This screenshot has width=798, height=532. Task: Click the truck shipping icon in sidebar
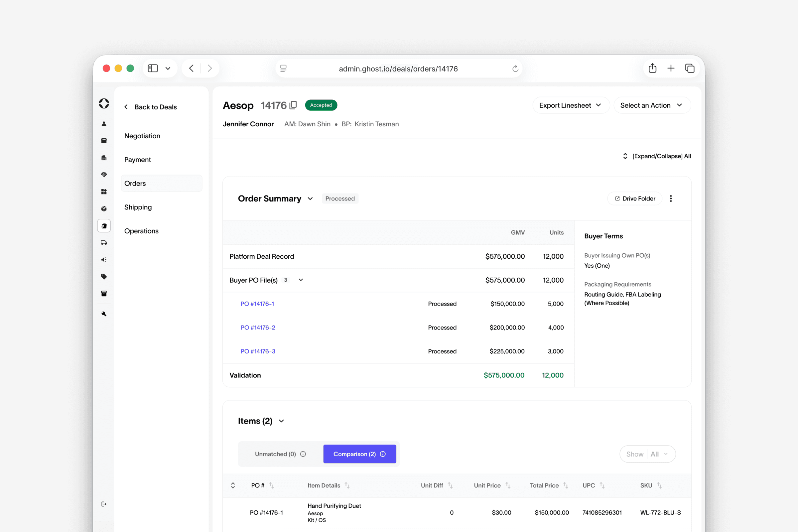click(x=104, y=243)
